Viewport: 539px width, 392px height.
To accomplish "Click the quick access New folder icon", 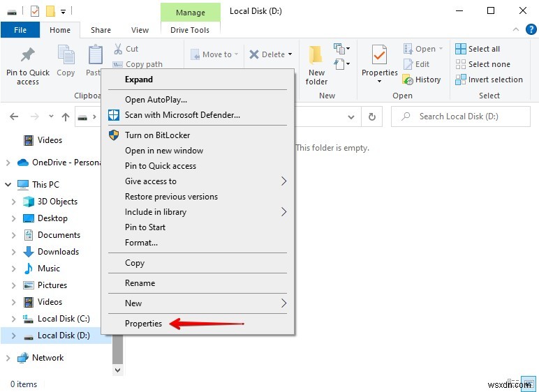I will (50, 11).
